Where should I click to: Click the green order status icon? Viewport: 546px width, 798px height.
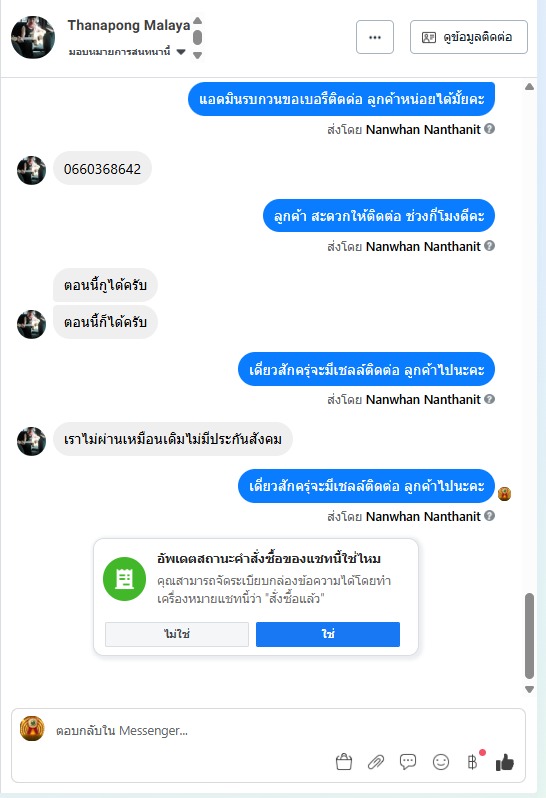[124, 579]
